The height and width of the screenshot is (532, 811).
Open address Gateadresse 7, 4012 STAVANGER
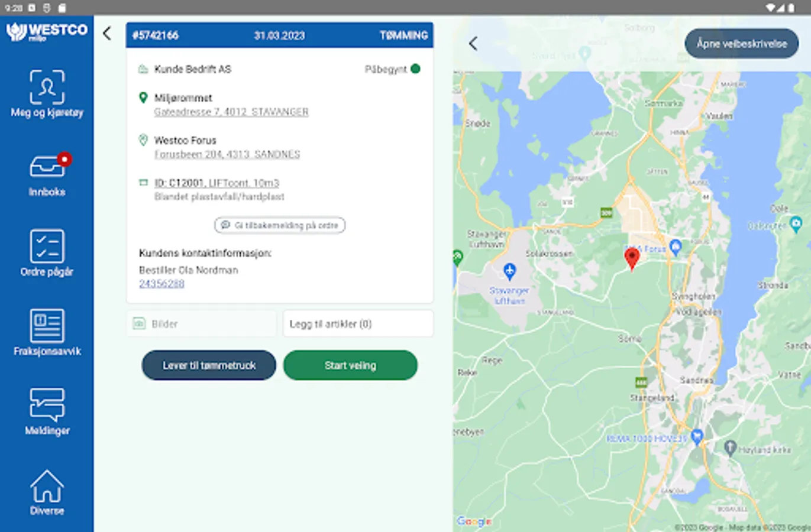pos(231,112)
